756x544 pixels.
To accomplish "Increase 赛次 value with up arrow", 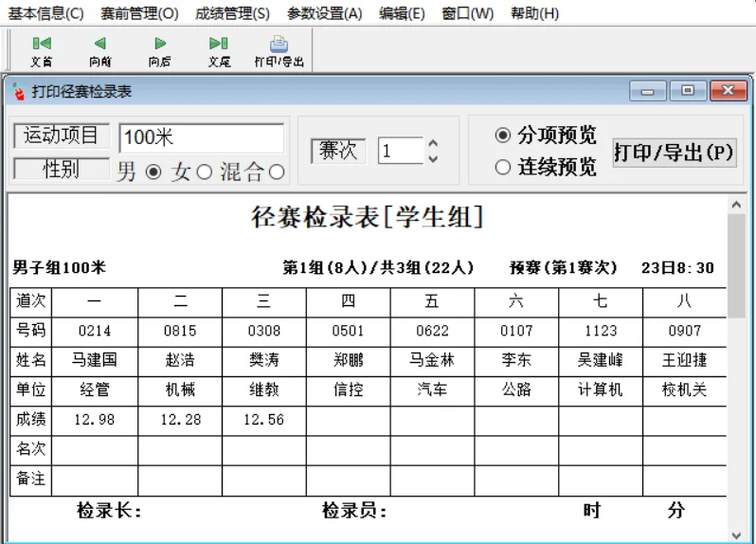I will [x=433, y=143].
